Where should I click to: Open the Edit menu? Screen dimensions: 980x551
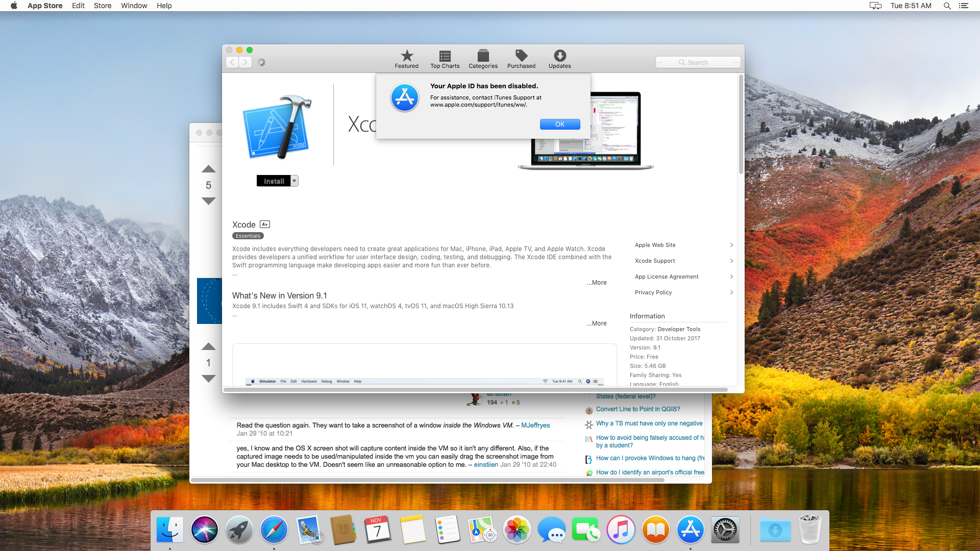[78, 6]
